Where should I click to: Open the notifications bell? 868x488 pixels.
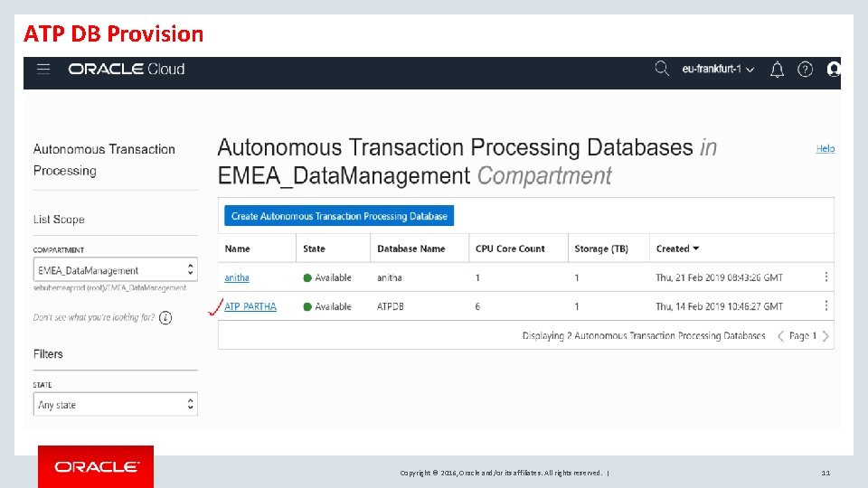[x=778, y=70]
